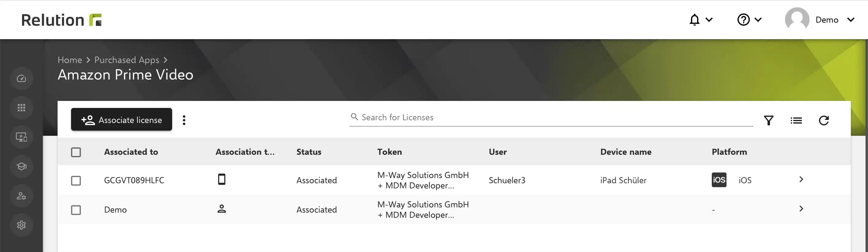Refresh the licenses list
This screenshot has height=252, width=868.
pyautogui.click(x=824, y=120)
